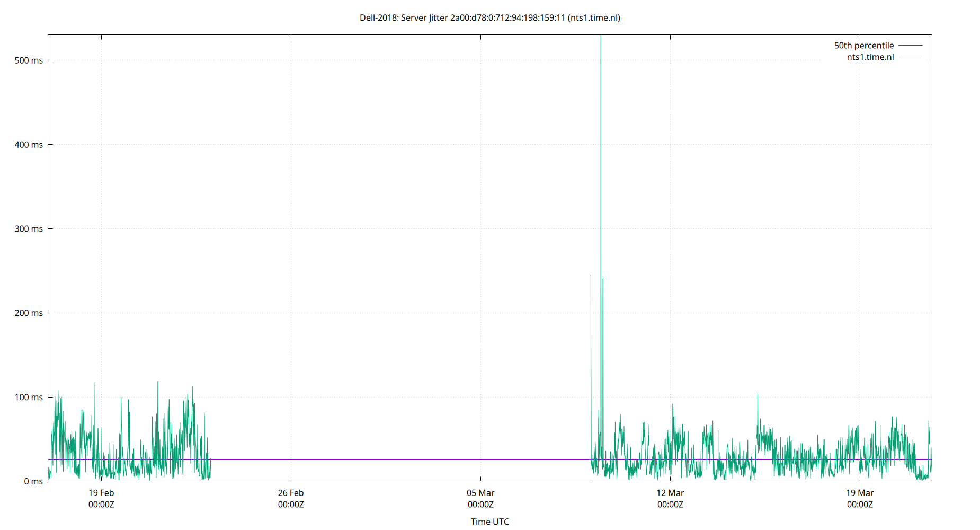Click the 05 Mar axis date label
Image resolution: width=980 pixels, height=530 pixels.
pyautogui.click(x=481, y=493)
